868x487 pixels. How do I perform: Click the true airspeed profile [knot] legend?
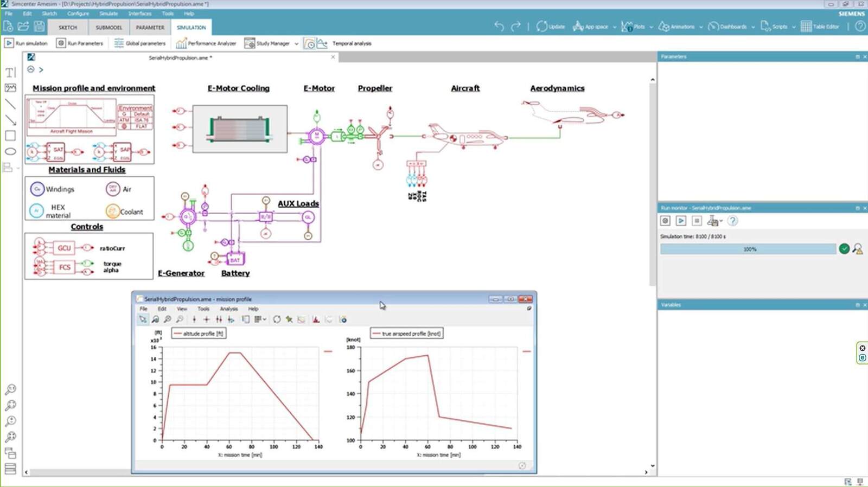pos(407,334)
